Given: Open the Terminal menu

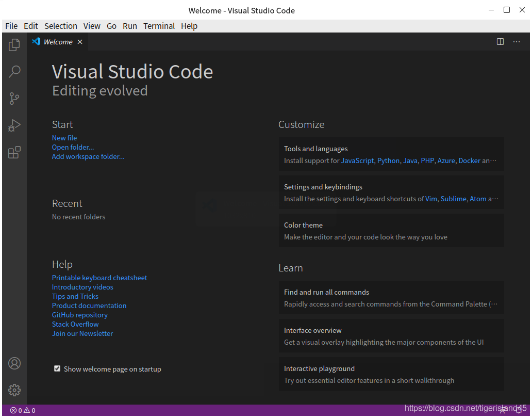Looking at the screenshot, I should pyautogui.click(x=159, y=26).
